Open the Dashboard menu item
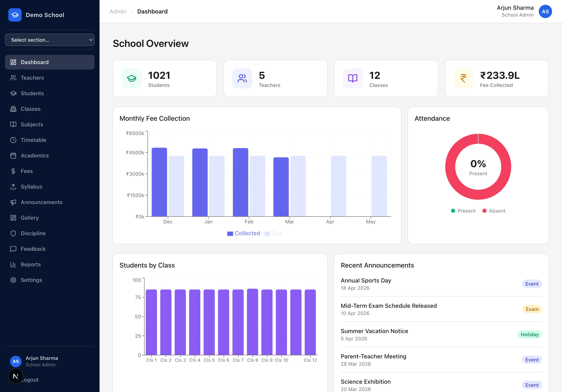Image resolution: width=562 pixels, height=392 pixels. click(x=50, y=62)
